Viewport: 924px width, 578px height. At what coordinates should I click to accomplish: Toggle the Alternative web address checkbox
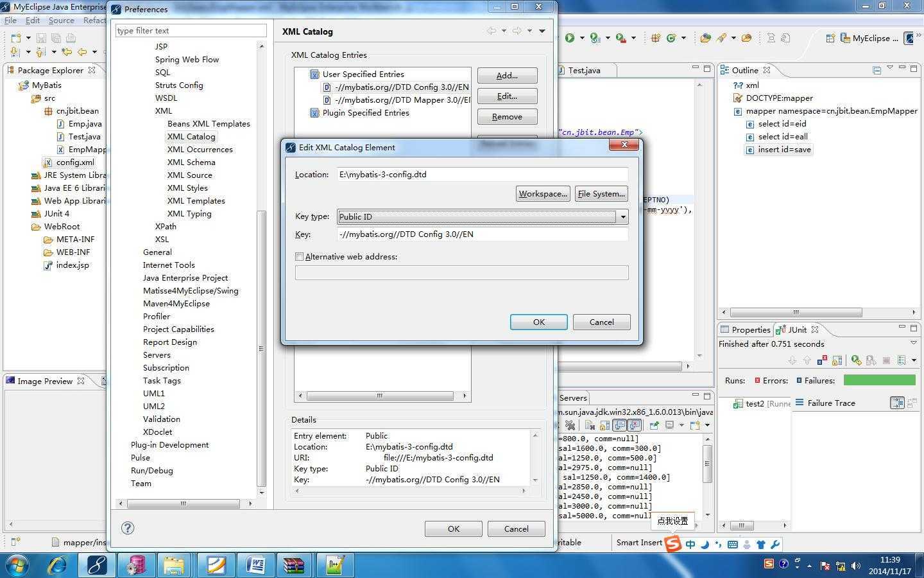click(x=299, y=256)
